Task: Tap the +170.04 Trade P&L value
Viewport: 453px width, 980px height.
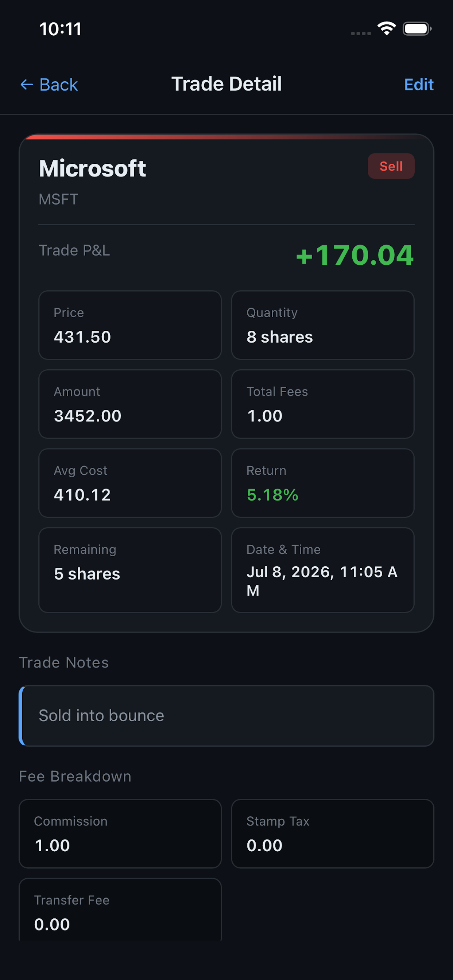Action: pos(355,255)
